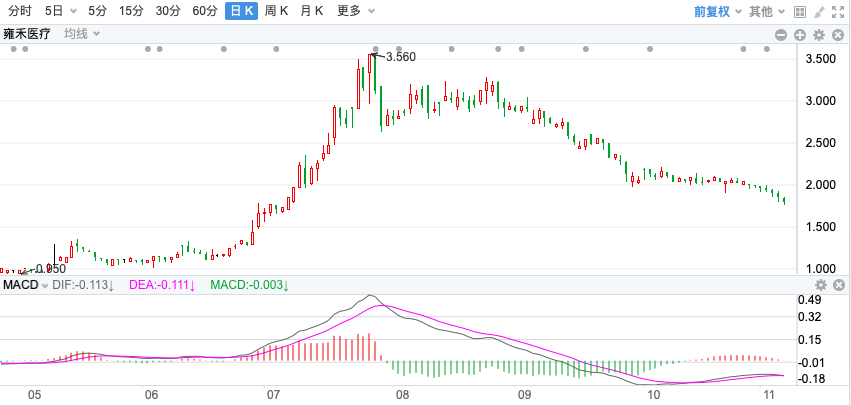This screenshot has width=851, height=406.
Task: Click the event dot marker above 3.560 peak
Action: [x=376, y=49]
